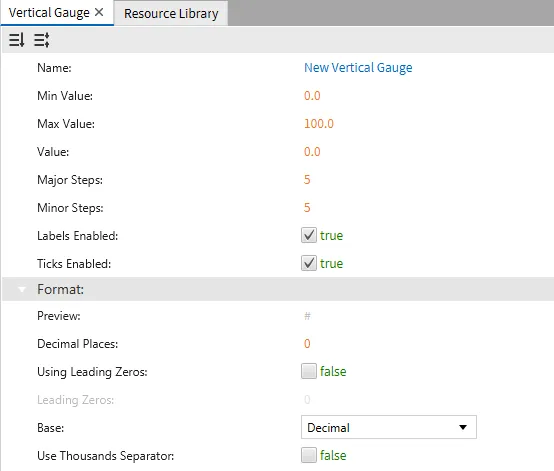Switch to the Resource Library tab

coord(171,13)
